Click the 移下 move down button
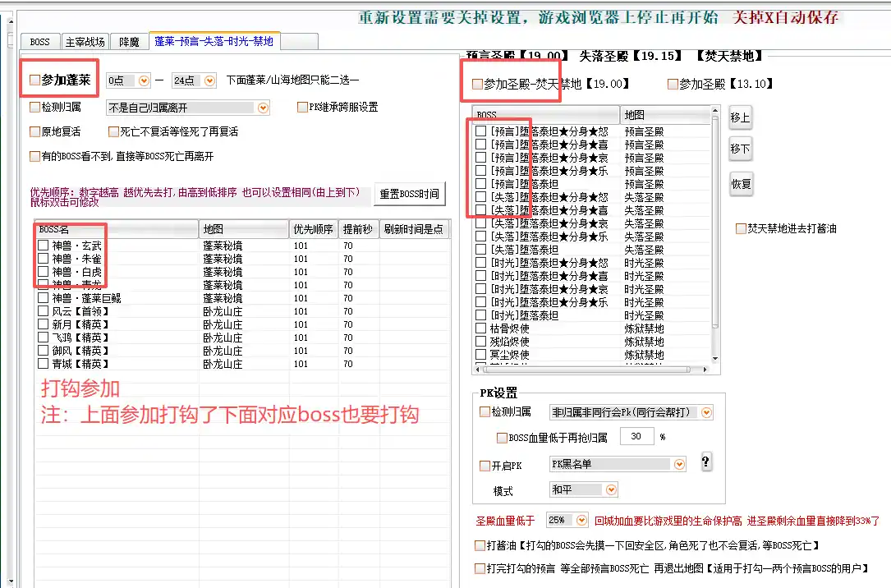This screenshot has height=588, width=891. 741,149
